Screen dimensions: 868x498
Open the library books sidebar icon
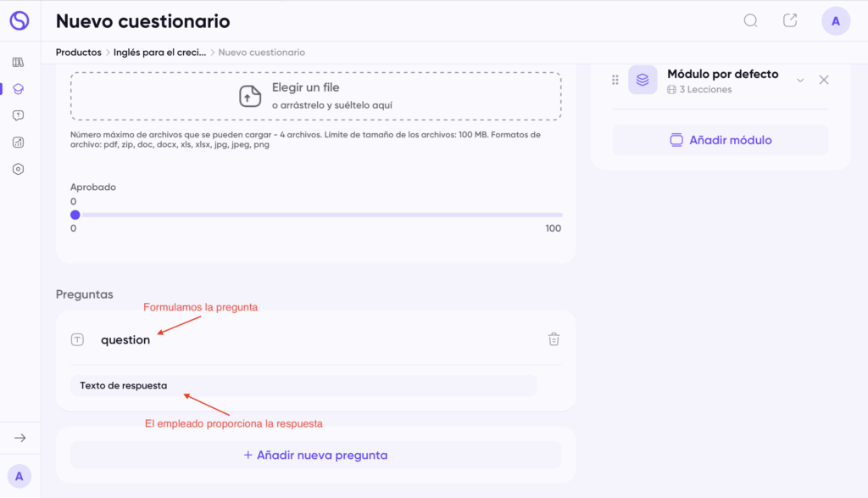point(19,62)
